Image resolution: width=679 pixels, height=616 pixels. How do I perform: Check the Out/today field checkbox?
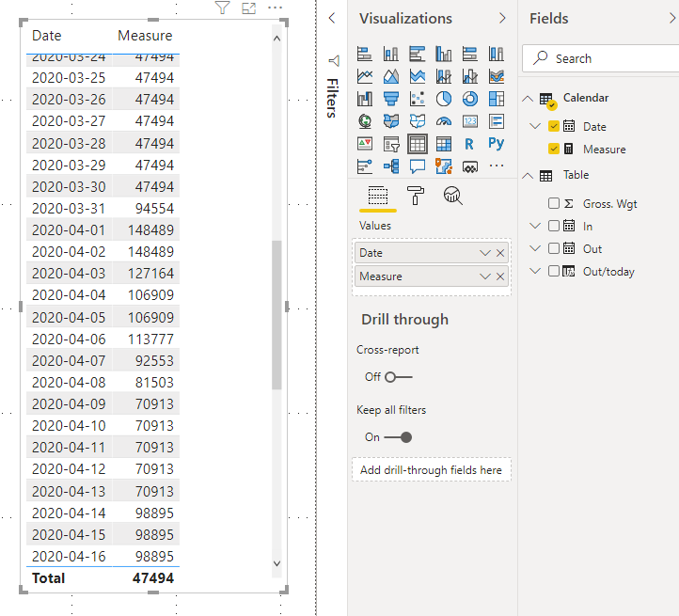[553, 271]
